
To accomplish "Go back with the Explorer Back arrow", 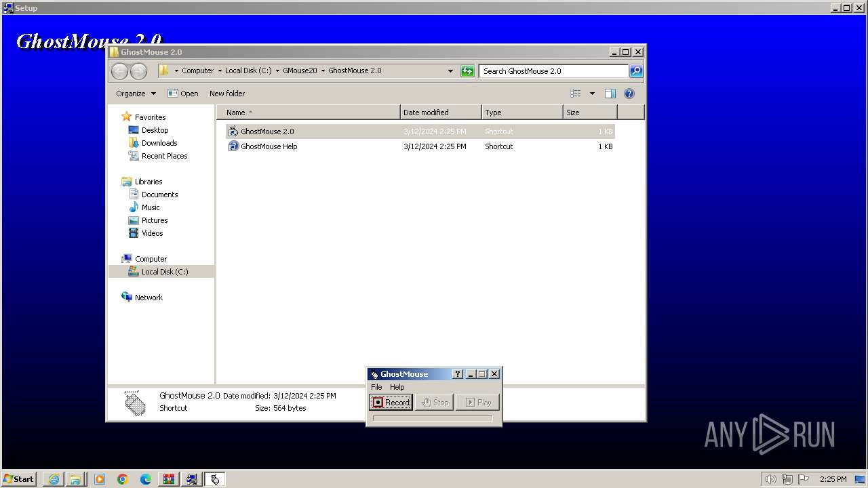I will [x=119, y=70].
